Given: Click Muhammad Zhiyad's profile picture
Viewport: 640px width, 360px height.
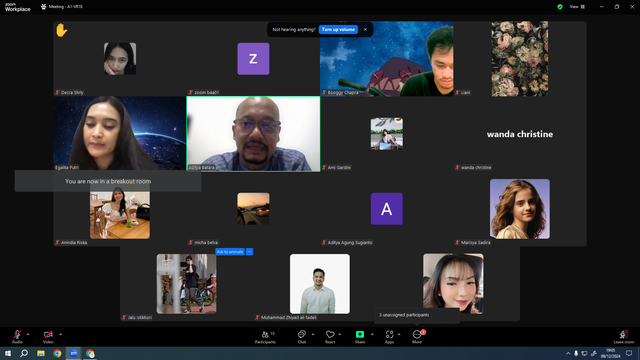Looking at the screenshot, I should pyautogui.click(x=320, y=284).
